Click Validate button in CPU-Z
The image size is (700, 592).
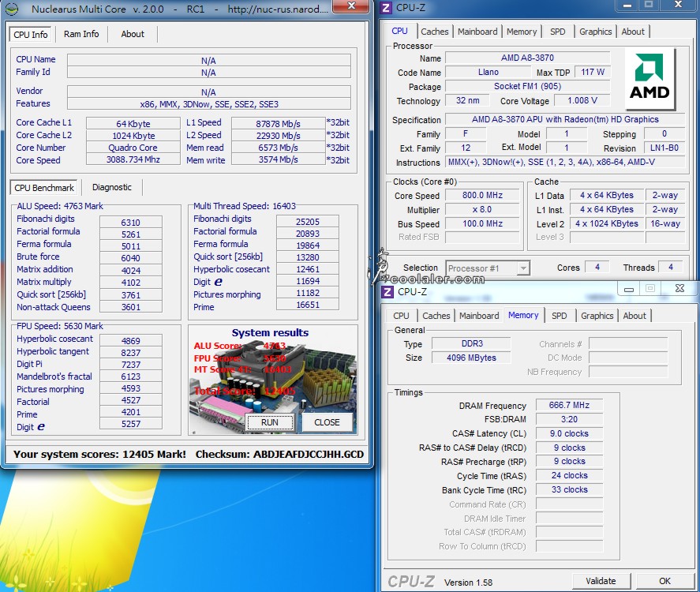(601, 581)
